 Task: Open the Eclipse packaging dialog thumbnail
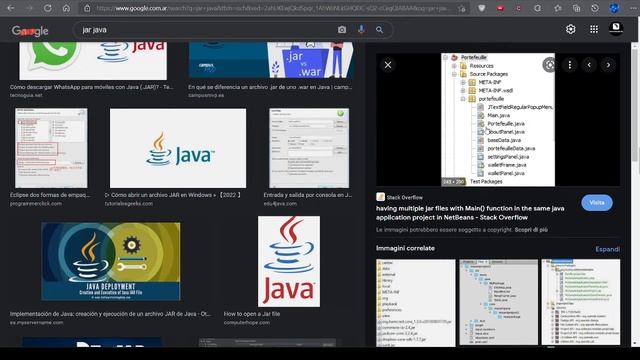51,148
